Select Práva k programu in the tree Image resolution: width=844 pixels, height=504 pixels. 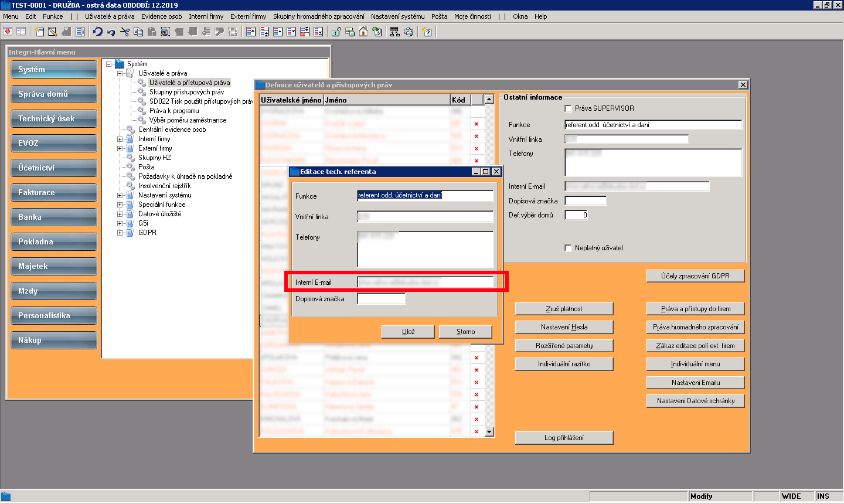[x=174, y=111]
